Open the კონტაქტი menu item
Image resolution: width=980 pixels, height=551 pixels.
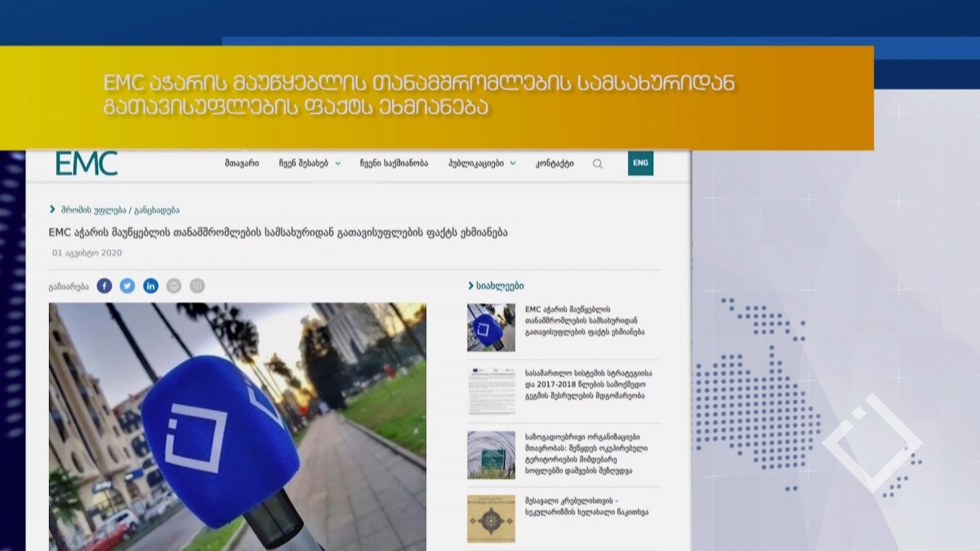[555, 163]
